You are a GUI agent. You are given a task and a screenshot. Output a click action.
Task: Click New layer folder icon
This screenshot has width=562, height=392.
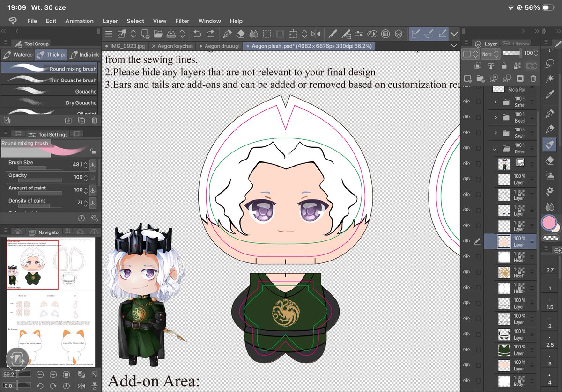tap(481, 79)
